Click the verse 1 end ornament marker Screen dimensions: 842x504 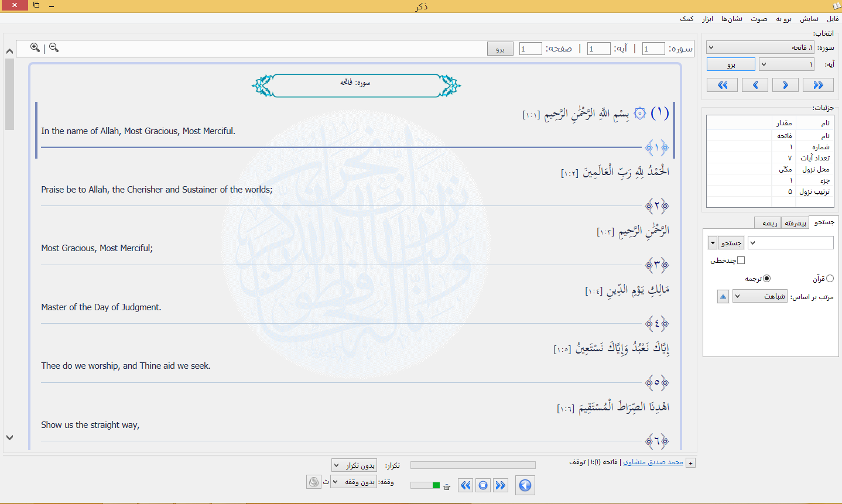[657, 148]
